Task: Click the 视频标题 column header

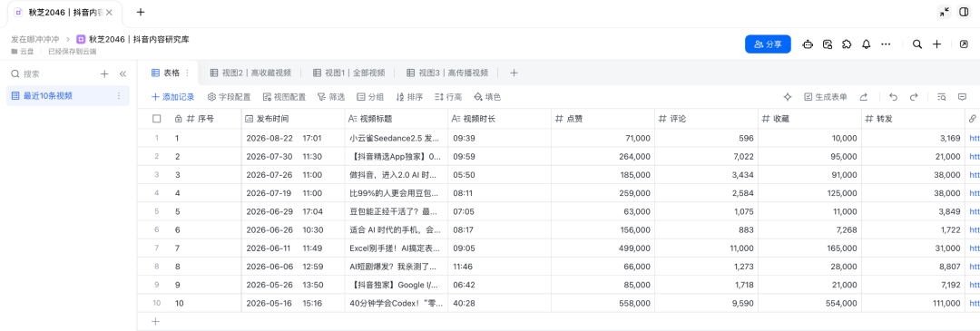Action: (x=397, y=119)
